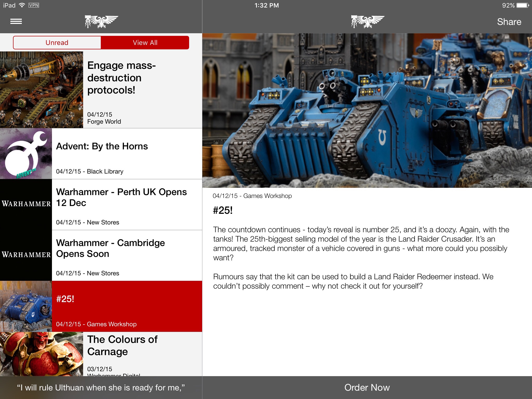The height and width of the screenshot is (399, 532).
Task: Tap the Wi-Fi icon in status bar
Action: tap(22, 5)
